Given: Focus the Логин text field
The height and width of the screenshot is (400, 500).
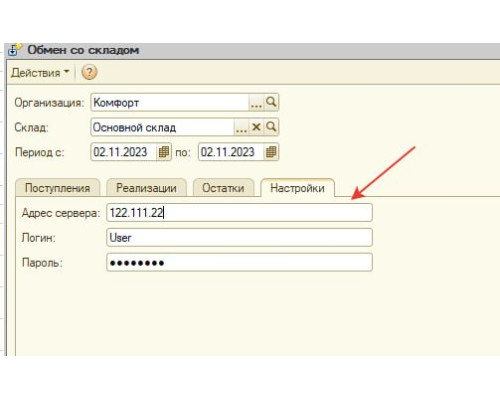Looking at the screenshot, I should click(x=239, y=238).
